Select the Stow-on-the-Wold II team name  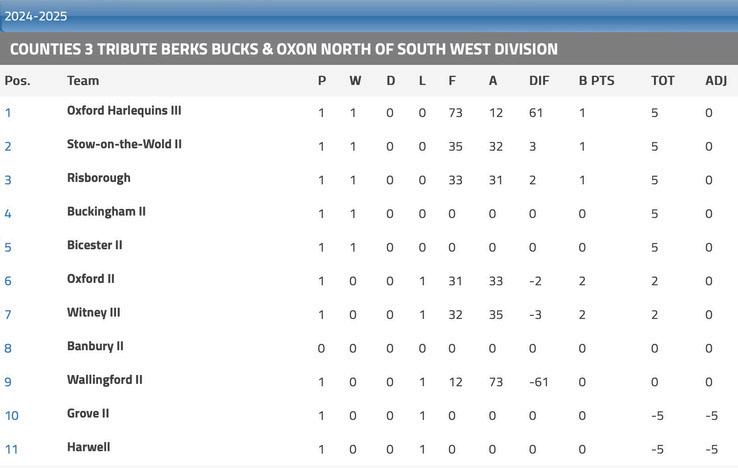tap(124, 144)
